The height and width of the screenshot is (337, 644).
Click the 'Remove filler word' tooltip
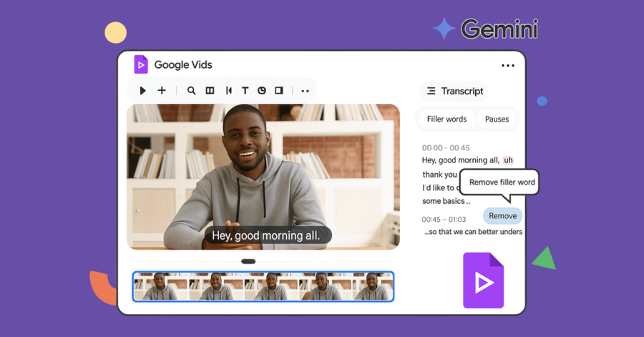click(499, 182)
